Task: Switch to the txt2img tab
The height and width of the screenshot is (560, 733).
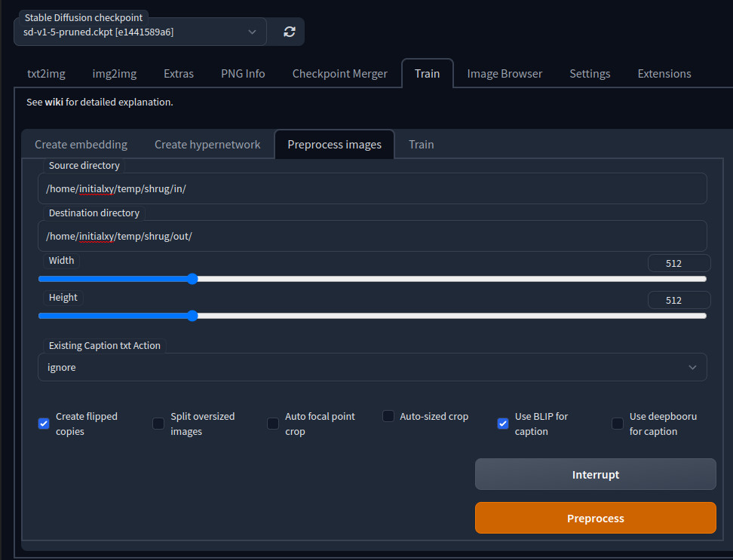Action: pos(46,74)
